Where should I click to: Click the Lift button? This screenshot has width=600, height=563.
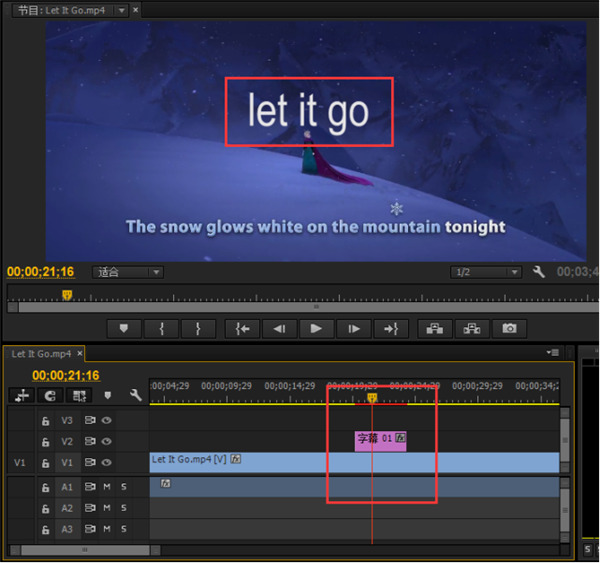point(435,328)
